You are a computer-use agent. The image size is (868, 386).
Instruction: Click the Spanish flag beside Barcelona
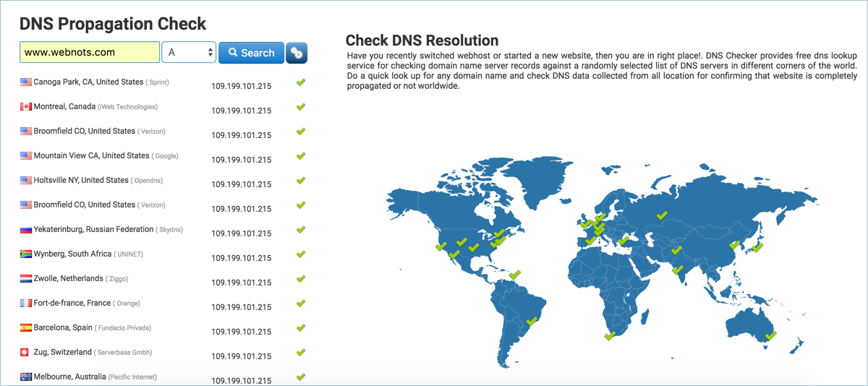click(26, 328)
